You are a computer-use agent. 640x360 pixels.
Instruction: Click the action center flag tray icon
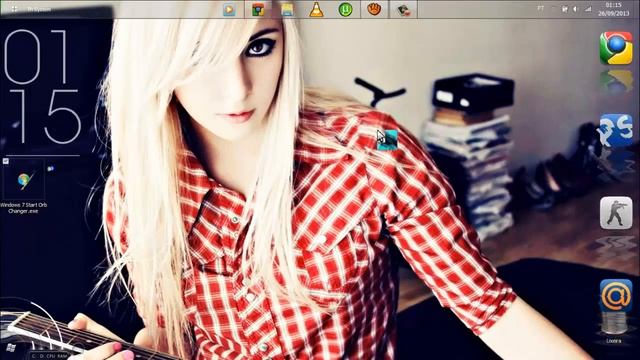pyautogui.click(x=565, y=9)
